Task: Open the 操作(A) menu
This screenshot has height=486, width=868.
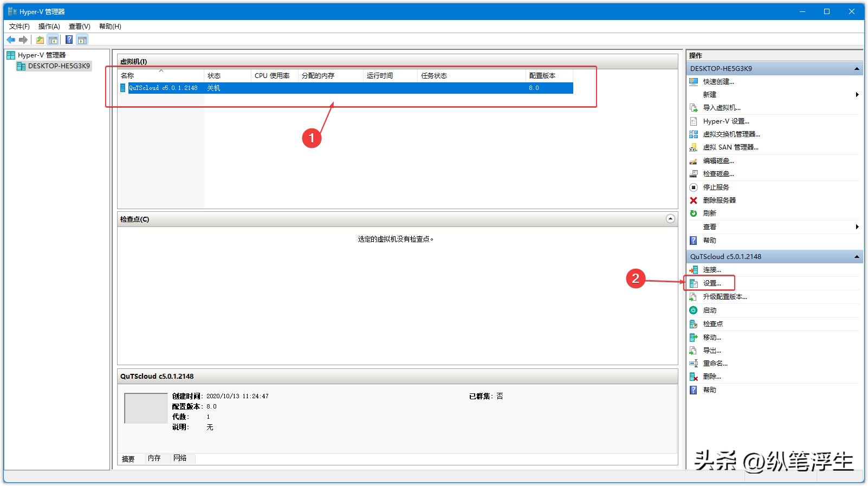Action: 49,26
